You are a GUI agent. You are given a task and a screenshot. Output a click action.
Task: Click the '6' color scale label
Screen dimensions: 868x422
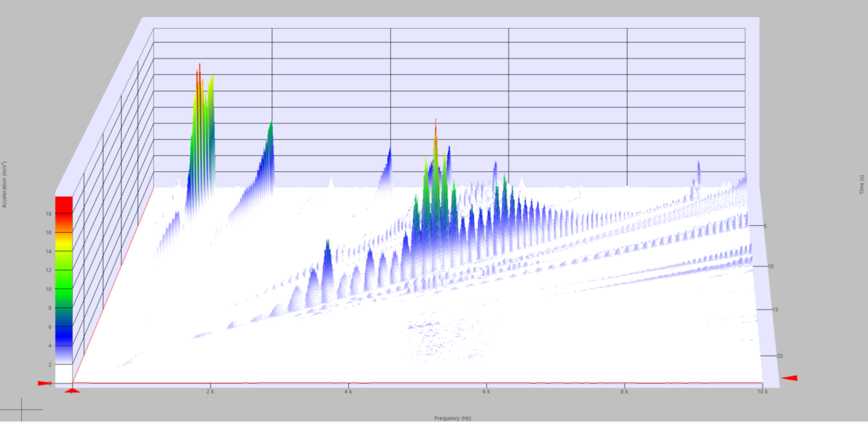point(50,327)
